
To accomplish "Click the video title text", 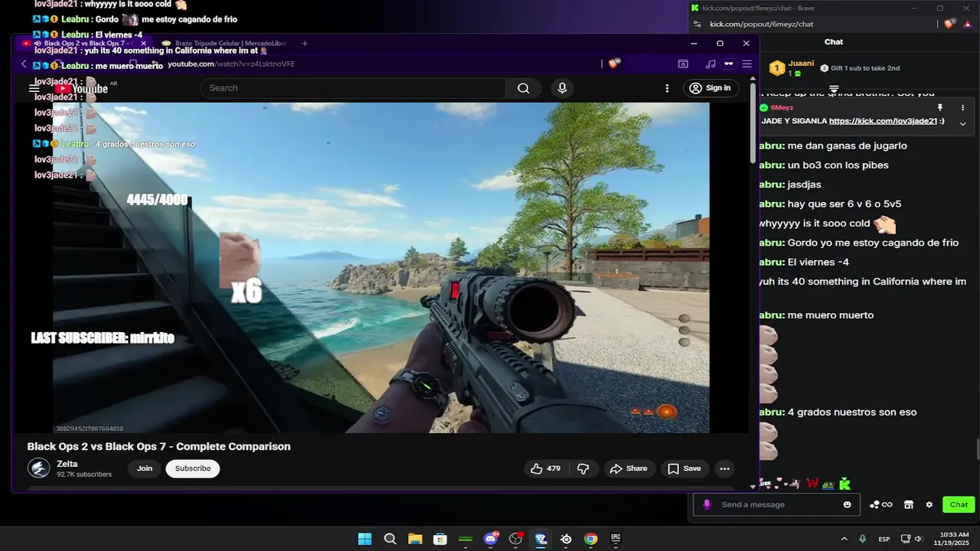I will click(x=158, y=446).
